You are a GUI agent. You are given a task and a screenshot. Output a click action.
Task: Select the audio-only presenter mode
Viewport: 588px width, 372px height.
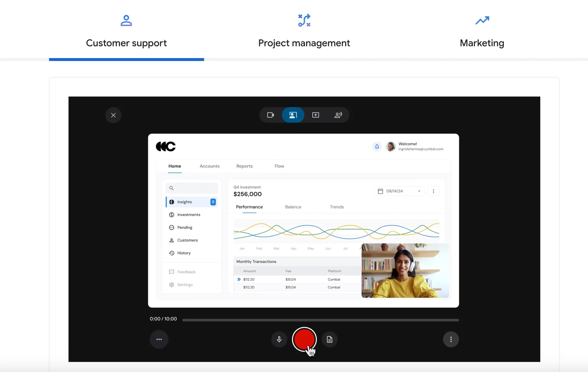pos(338,115)
